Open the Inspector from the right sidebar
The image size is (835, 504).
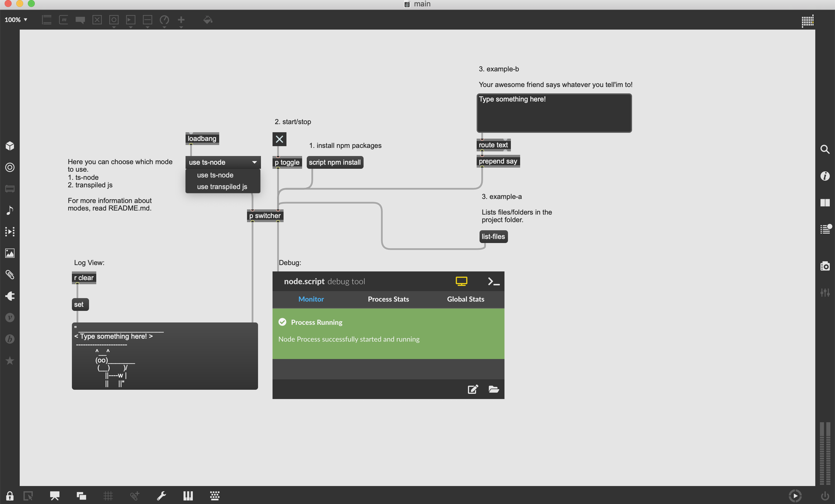[825, 175]
